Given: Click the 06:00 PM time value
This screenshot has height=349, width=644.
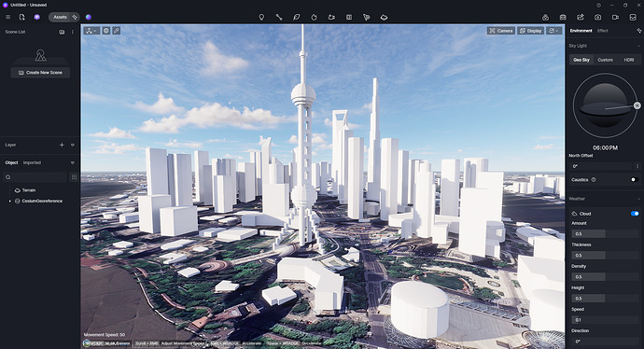Looking at the screenshot, I should coord(605,147).
